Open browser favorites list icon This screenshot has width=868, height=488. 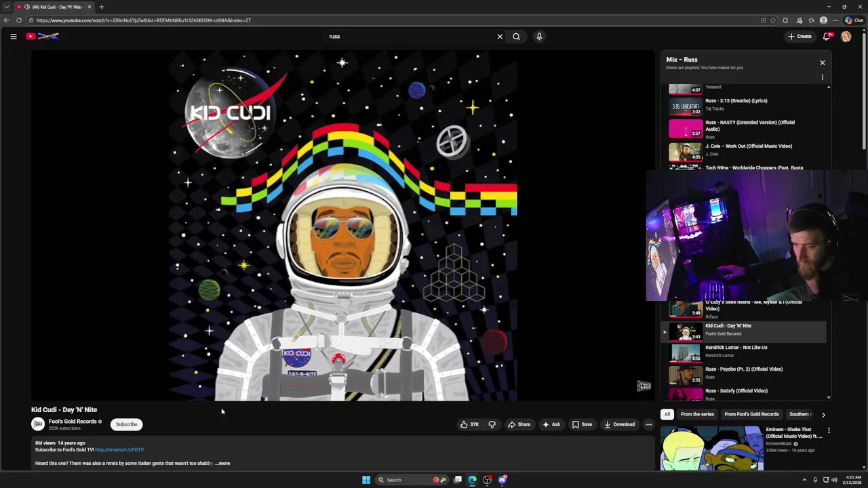click(811, 20)
